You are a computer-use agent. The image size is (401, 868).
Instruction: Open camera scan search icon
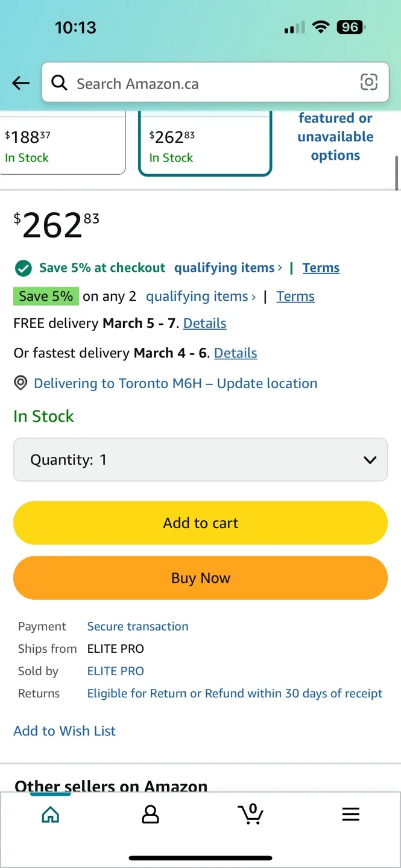pyautogui.click(x=368, y=82)
